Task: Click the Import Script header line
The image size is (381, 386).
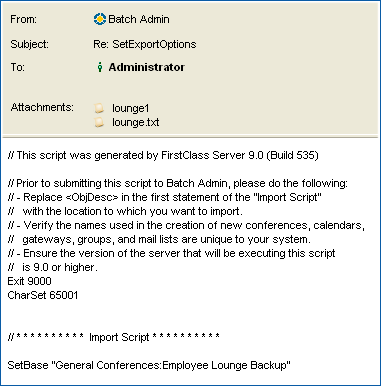Action: click(114, 337)
